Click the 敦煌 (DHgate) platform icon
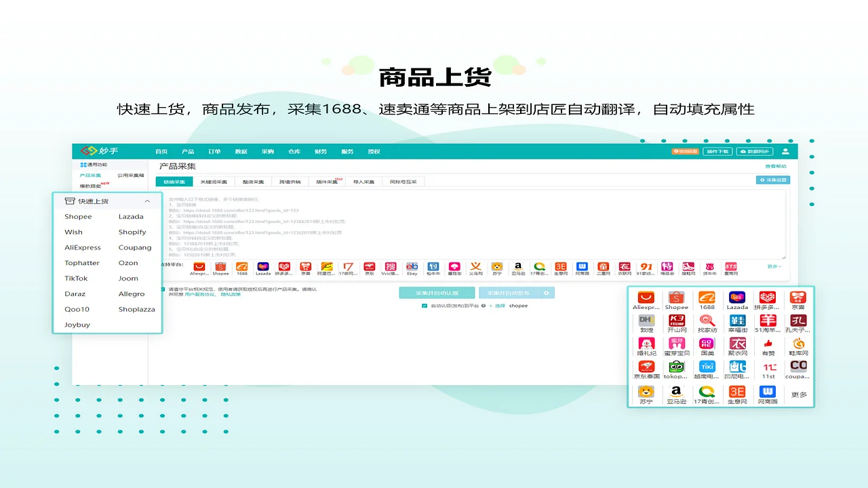The width and height of the screenshot is (868, 488). (x=646, y=324)
